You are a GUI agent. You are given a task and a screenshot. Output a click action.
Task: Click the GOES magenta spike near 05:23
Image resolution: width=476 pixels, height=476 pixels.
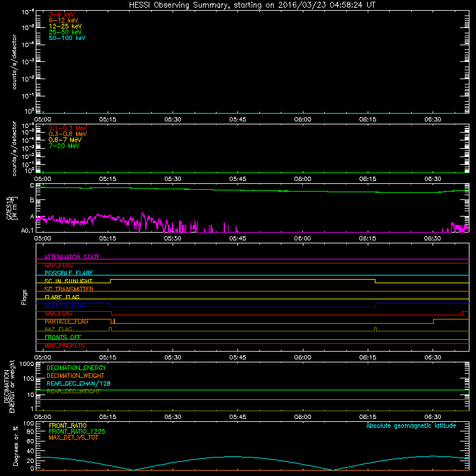point(142,215)
